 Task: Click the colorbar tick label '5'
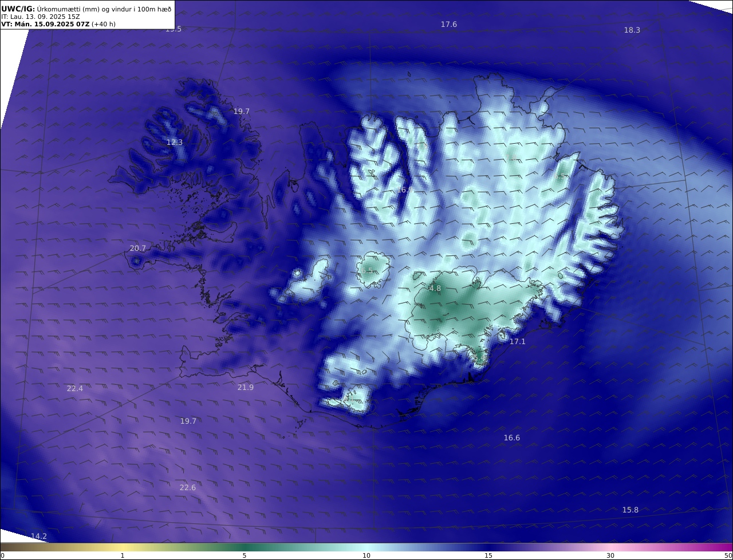point(245,555)
